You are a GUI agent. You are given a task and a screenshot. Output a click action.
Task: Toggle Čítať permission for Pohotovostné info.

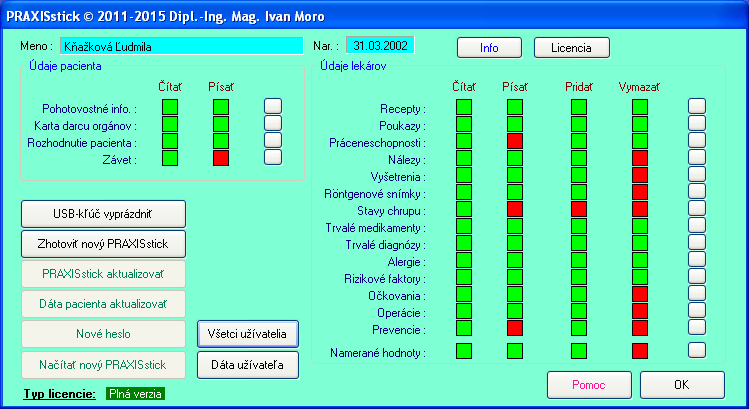(170, 107)
